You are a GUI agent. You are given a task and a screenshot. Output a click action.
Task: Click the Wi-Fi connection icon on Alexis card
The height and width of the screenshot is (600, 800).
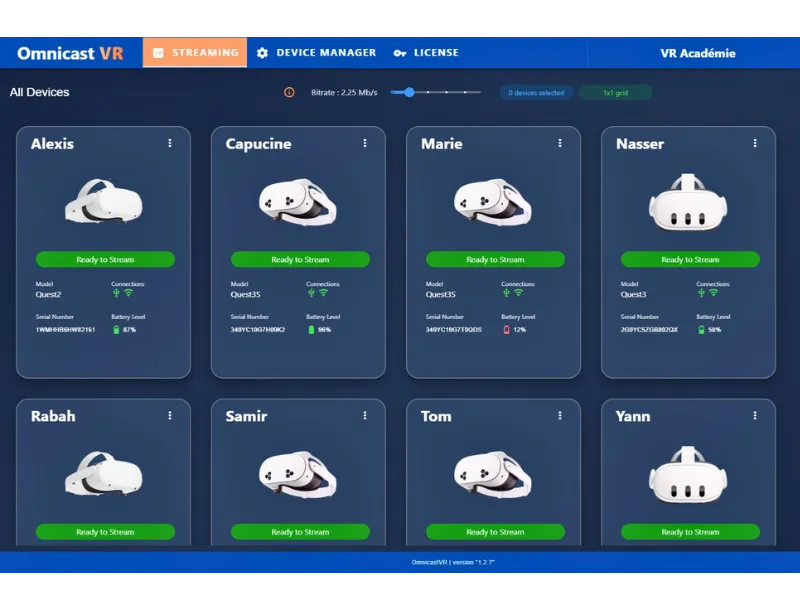(128, 293)
